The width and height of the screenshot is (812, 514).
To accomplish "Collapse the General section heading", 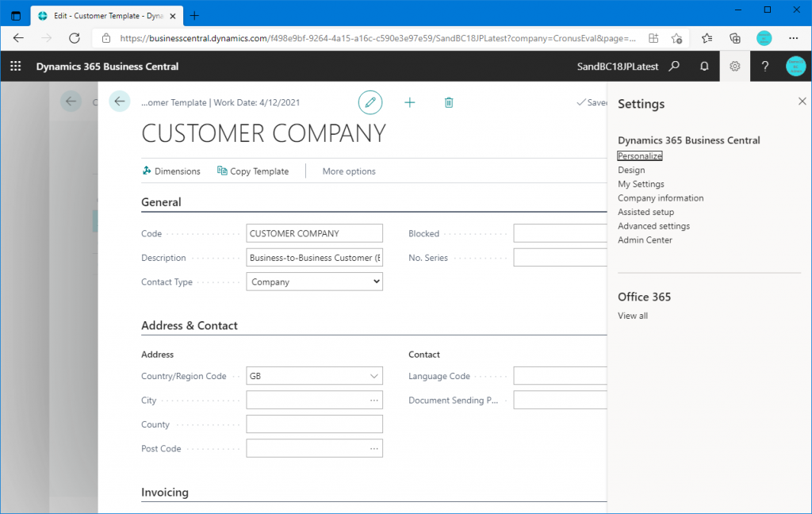I will point(161,202).
